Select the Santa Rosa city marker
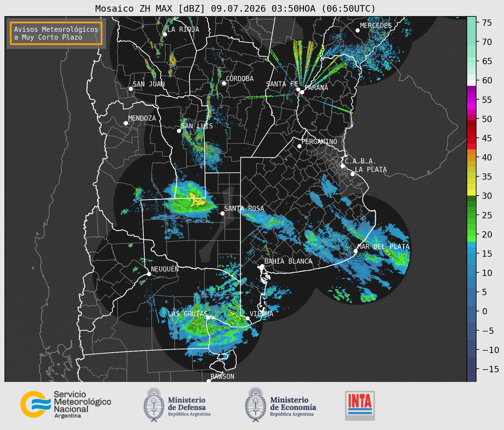 click(222, 213)
